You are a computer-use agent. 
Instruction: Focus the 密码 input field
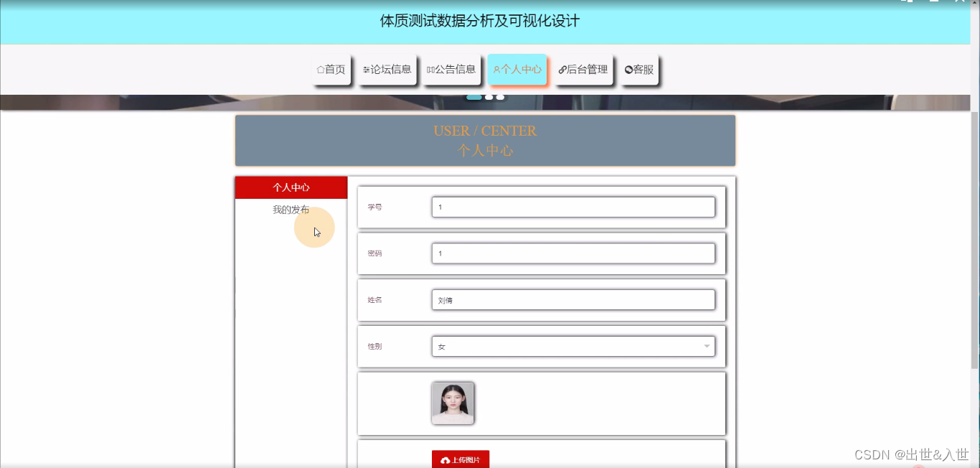click(573, 253)
